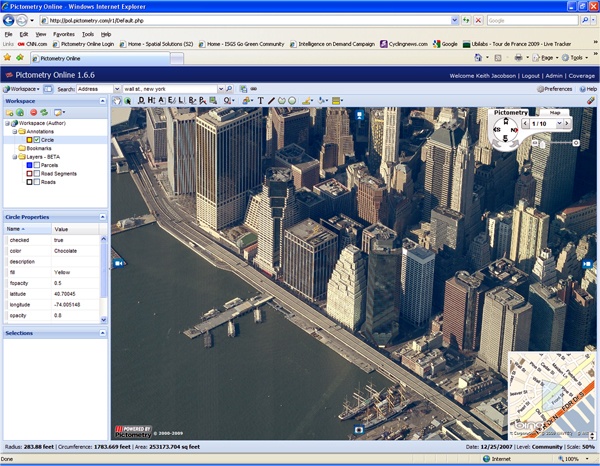Image resolution: width=600 pixels, height=466 pixels.
Task: Click the overview minimap thumbnail
Action: click(552, 395)
